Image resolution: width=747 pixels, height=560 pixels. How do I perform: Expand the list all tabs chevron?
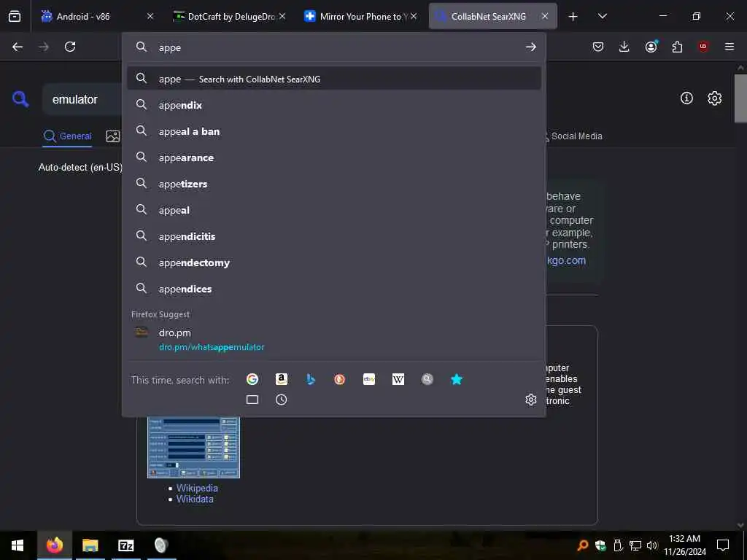(x=602, y=16)
